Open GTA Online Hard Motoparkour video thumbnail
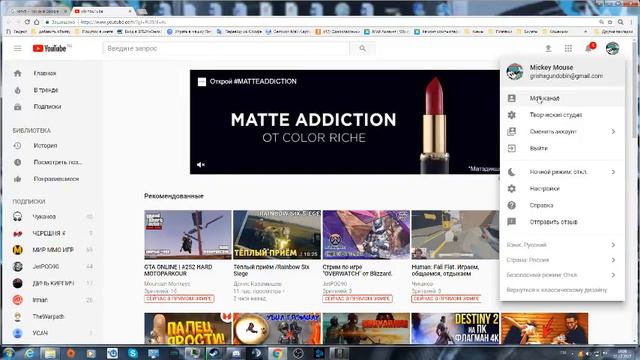 click(188, 235)
